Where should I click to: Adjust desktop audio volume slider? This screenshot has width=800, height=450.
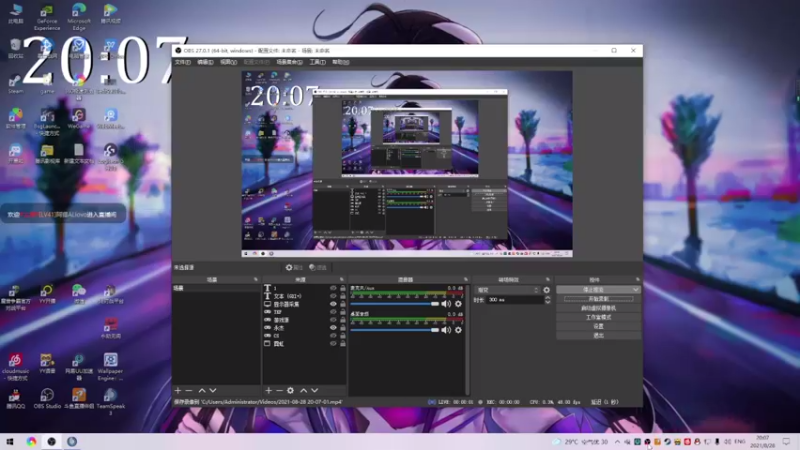click(x=395, y=330)
